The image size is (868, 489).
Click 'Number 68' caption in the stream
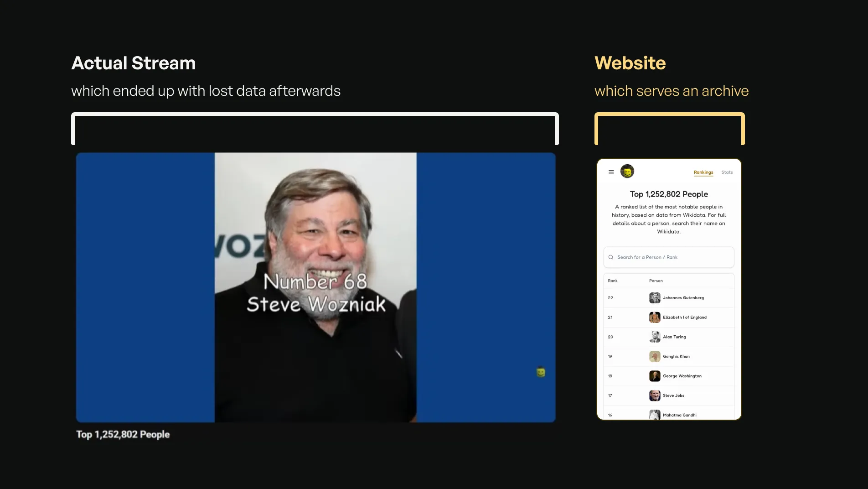(x=315, y=281)
